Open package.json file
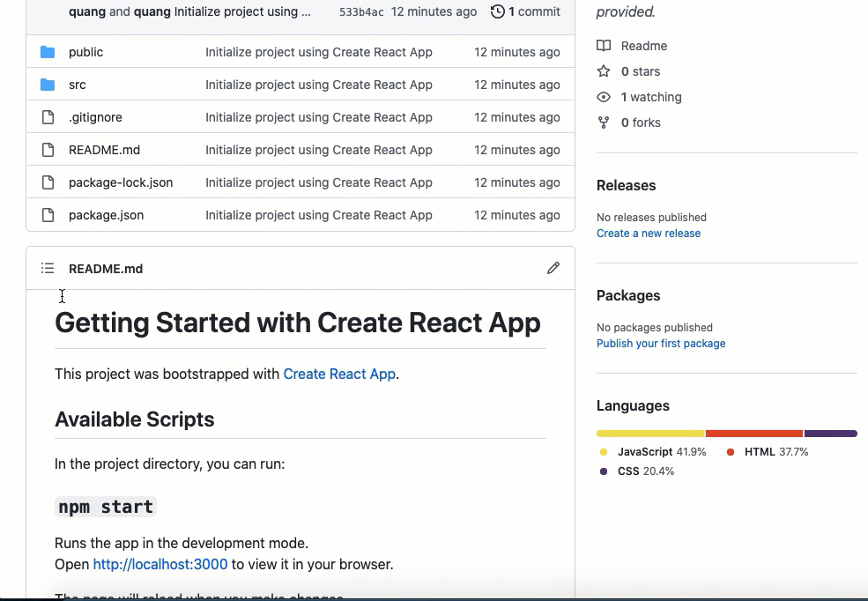This screenshot has height=601, width=868. point(107,215)
